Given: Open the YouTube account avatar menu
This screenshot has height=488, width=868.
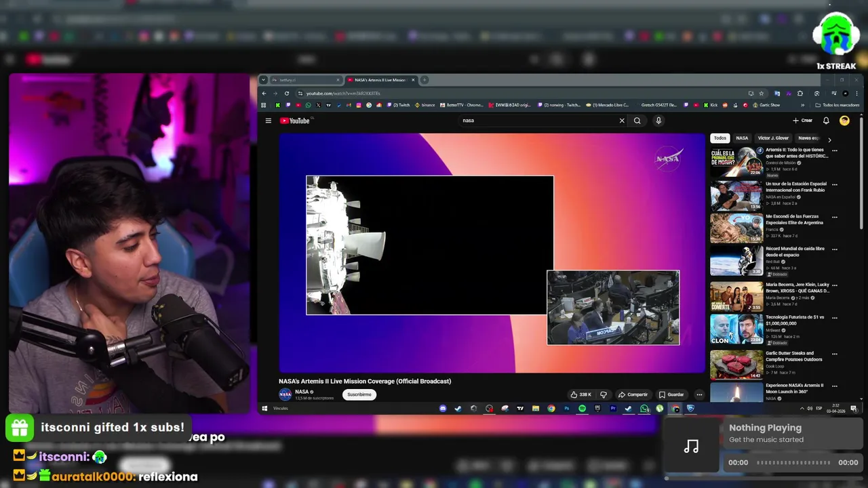Looking at the screenshot, I should tap(844, 121).
